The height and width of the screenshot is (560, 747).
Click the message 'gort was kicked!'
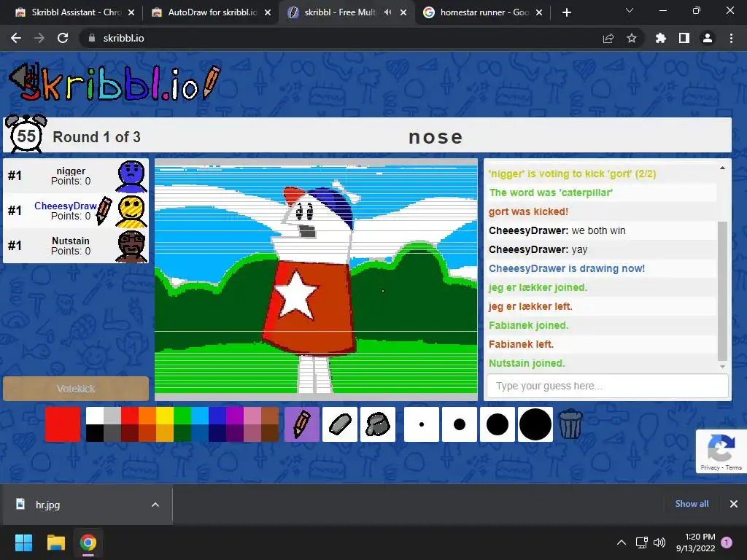(528, 211)
